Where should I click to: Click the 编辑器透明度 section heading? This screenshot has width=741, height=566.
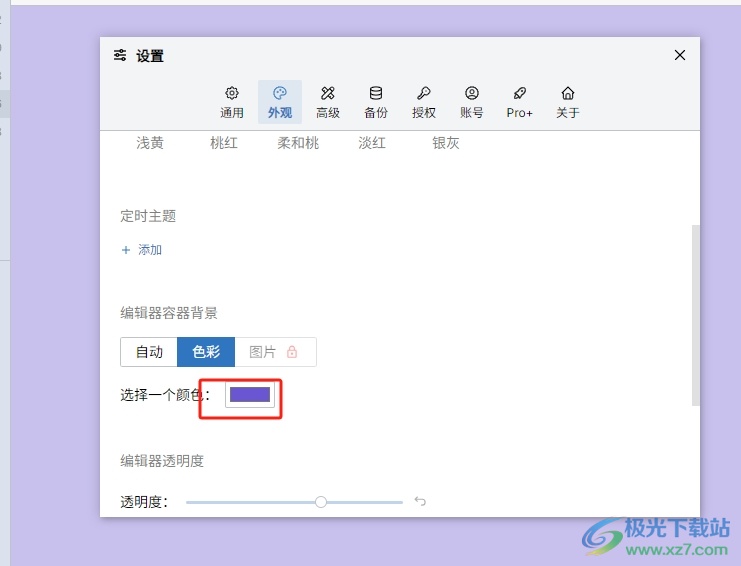point(162,461)
